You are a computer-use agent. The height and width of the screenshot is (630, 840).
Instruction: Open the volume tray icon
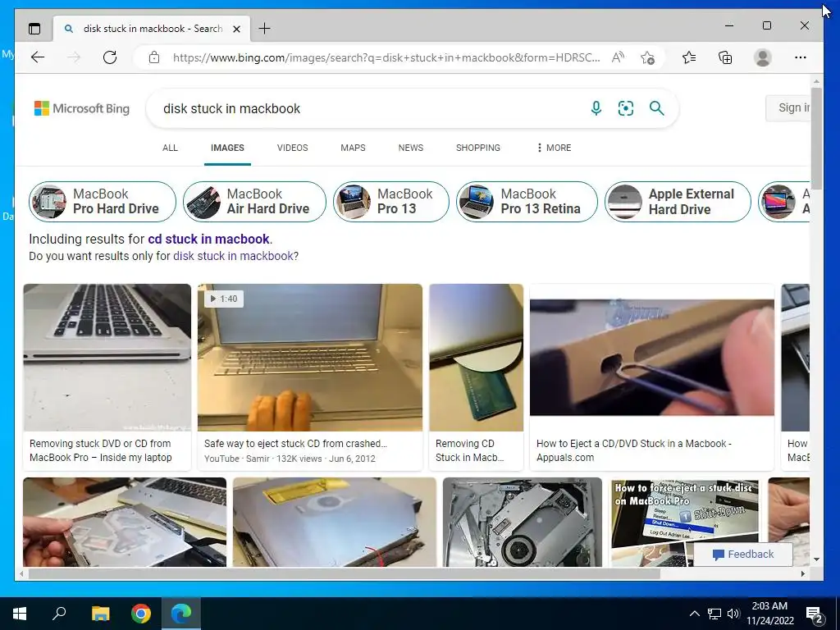click(x=733, y=614)
